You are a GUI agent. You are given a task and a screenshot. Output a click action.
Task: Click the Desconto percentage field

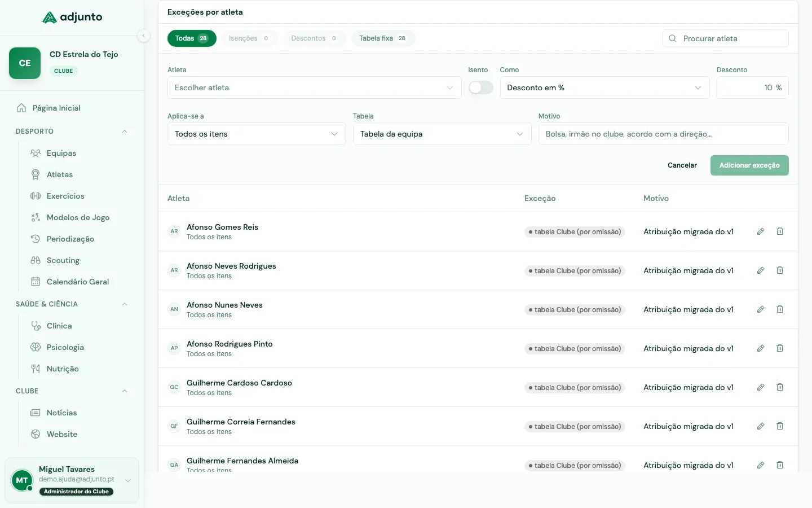[x=752, y=87]
